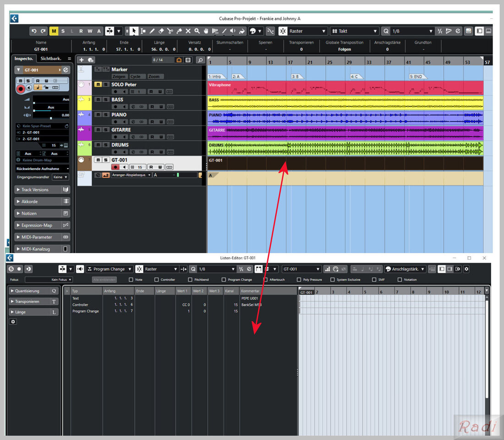Image resolution: width=504 pixels, height=440 pixels.
Task: Open the Listen-Editor setup gear icon
Action: pyautogui.click(x=466, y=269)
